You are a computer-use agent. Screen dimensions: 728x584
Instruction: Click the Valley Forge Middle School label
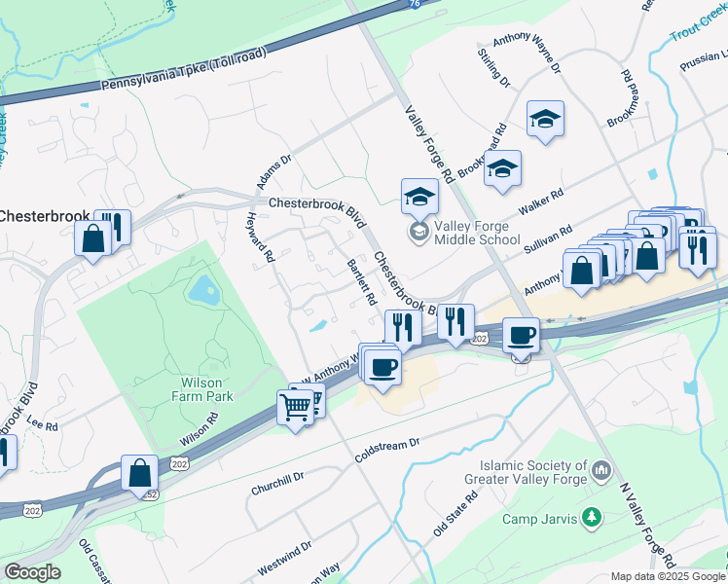(x=477, y=233)
